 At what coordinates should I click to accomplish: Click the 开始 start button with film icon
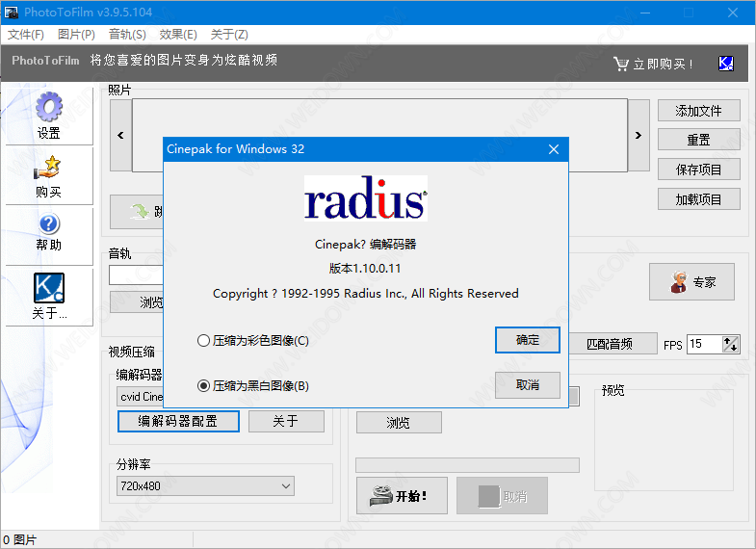[403, 495]
